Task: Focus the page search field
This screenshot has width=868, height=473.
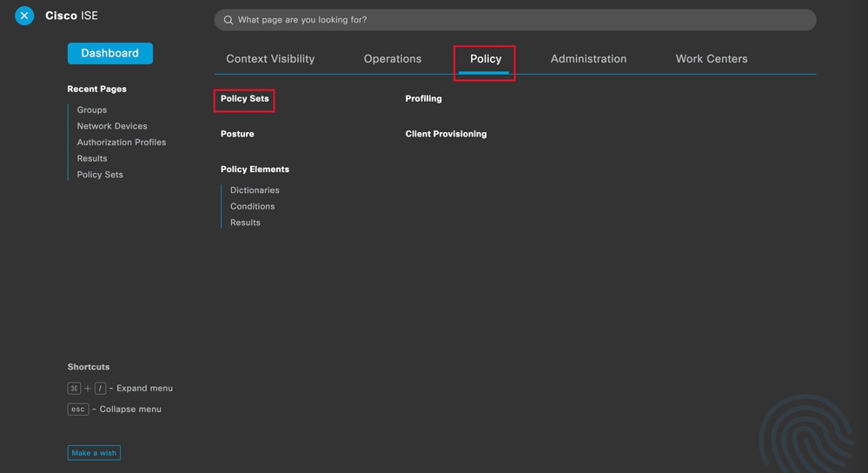Action: click(x=515, y=20)
